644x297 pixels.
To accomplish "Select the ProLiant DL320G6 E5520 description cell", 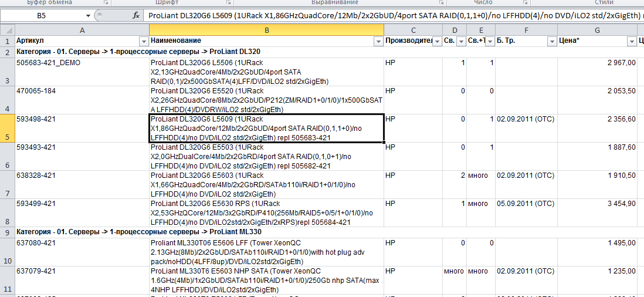I will click(266, 100).
